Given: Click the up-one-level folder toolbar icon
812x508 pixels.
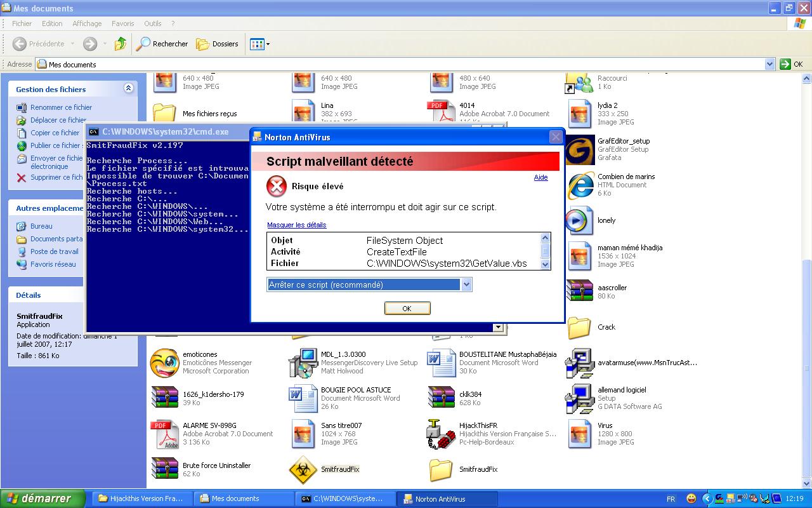Looking at the screenshot, I should click(x=120, y=44).
